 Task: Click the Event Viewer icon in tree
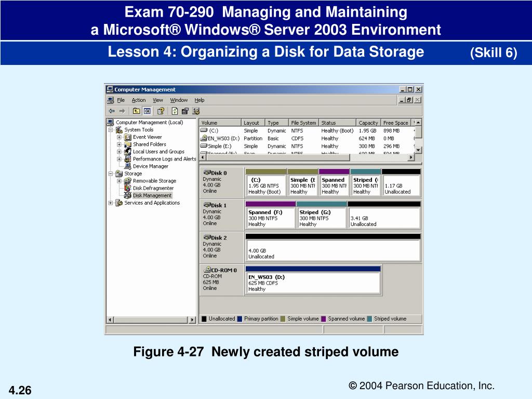point(128,137)
